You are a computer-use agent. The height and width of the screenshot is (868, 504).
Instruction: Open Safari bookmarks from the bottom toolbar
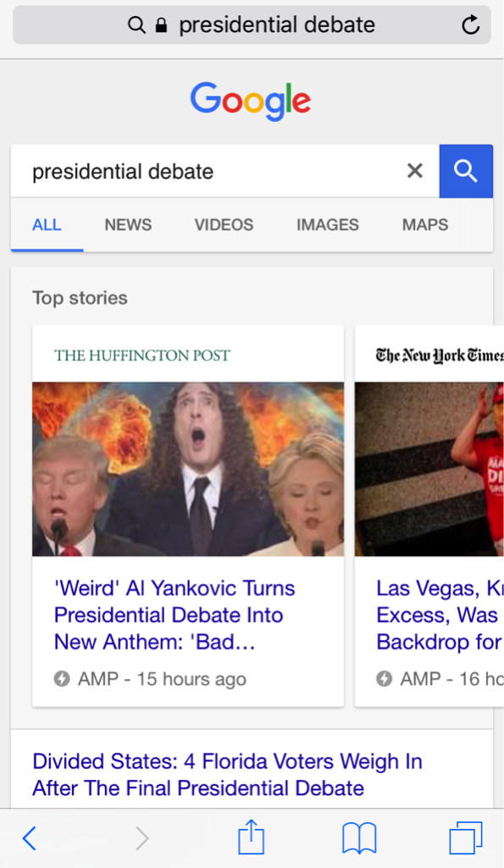(358, 837)
